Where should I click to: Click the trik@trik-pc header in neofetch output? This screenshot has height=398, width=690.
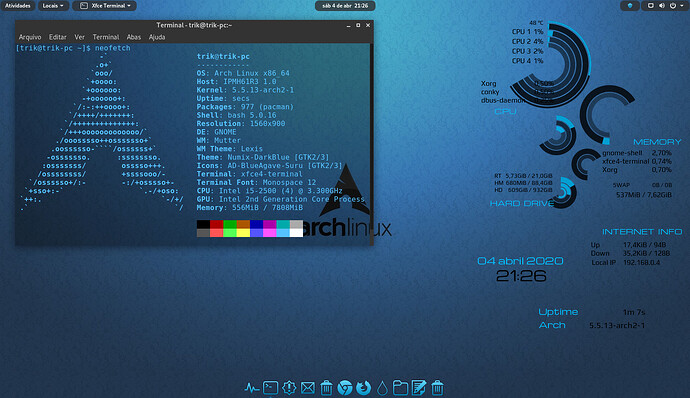223,56
